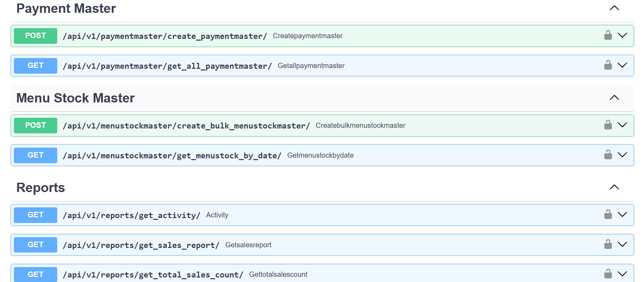Image resolution: width=644 pixels, height=282 pixels.
Task: Collapse the Payment Master section
Action: (614, 8)
